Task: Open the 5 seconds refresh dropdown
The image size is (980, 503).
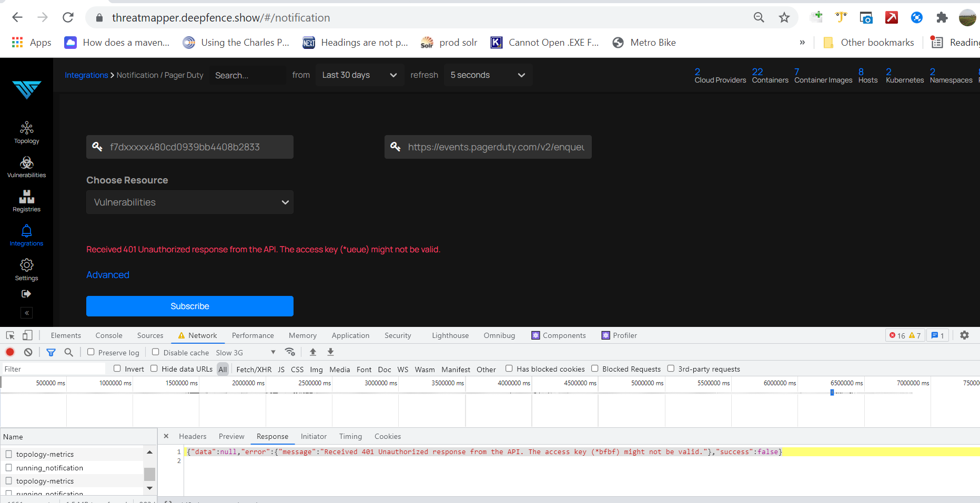Action: [x=488, y=75]
